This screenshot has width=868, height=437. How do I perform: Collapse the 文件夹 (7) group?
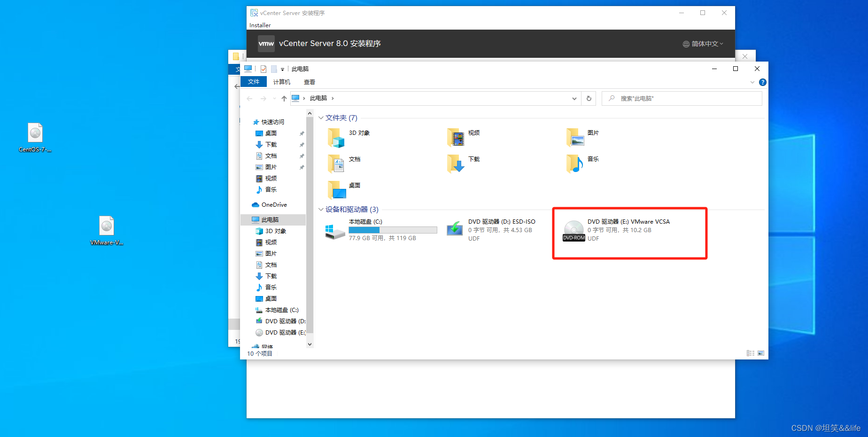click(321, 118)
